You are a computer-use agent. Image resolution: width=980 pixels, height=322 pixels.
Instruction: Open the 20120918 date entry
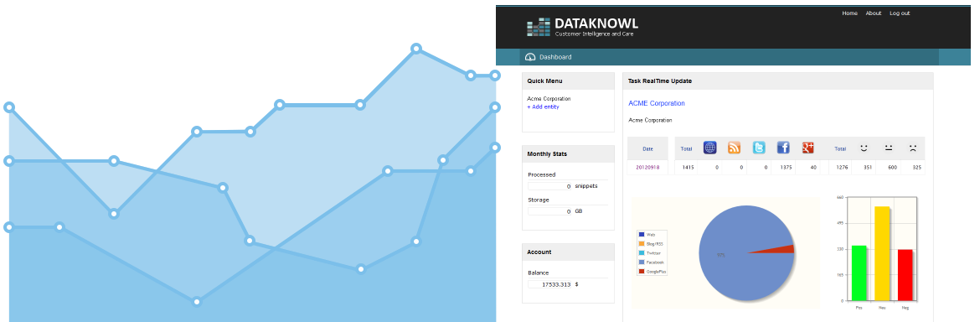647,168
